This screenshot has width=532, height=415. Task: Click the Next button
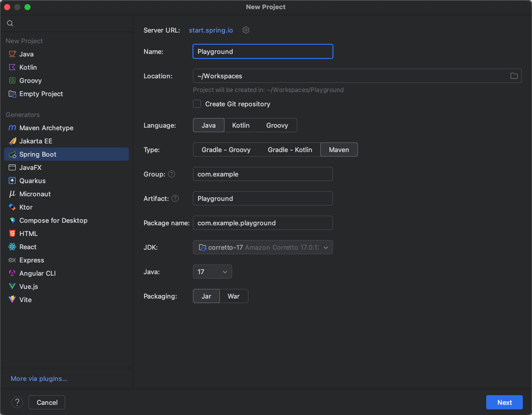pos(504,402)
